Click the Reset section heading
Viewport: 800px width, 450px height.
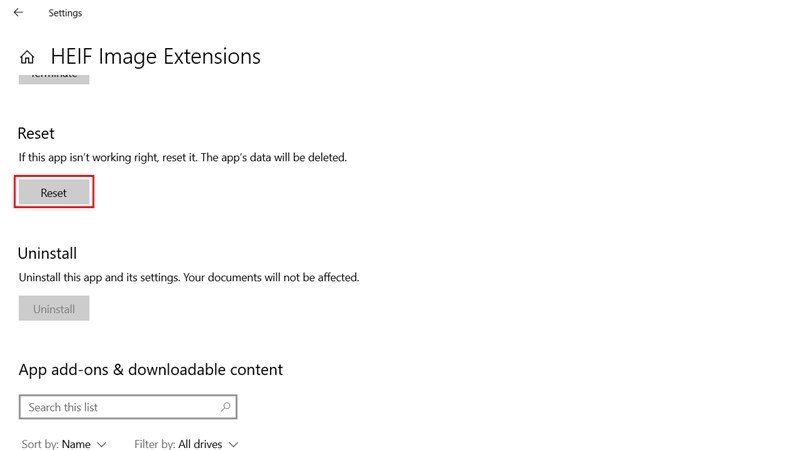click(36, 133)
